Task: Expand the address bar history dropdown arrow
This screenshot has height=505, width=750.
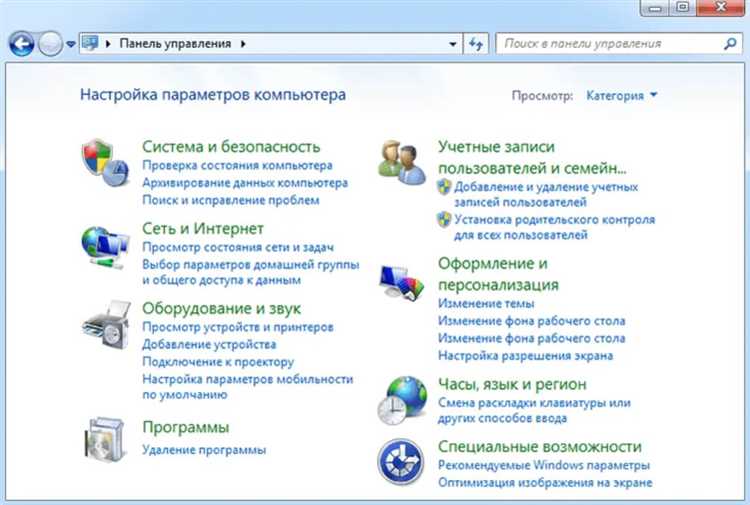Action: click(452, 44)
